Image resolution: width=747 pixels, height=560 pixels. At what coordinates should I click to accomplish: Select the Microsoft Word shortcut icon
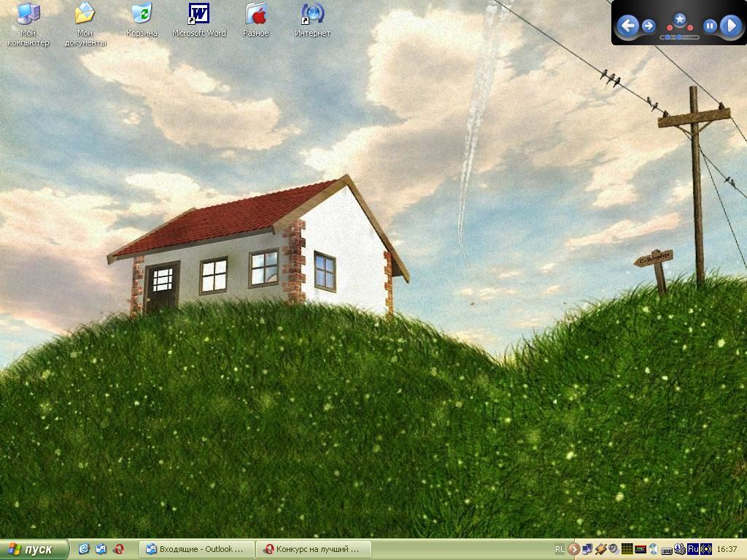point(198,20)
